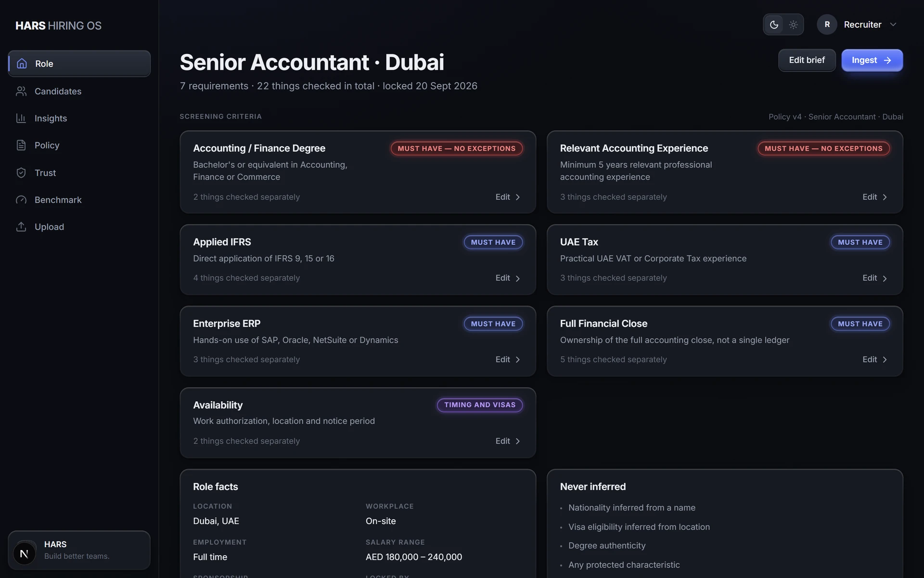
Task: Click '5 things checked separately' text
Action: (613, 359)
